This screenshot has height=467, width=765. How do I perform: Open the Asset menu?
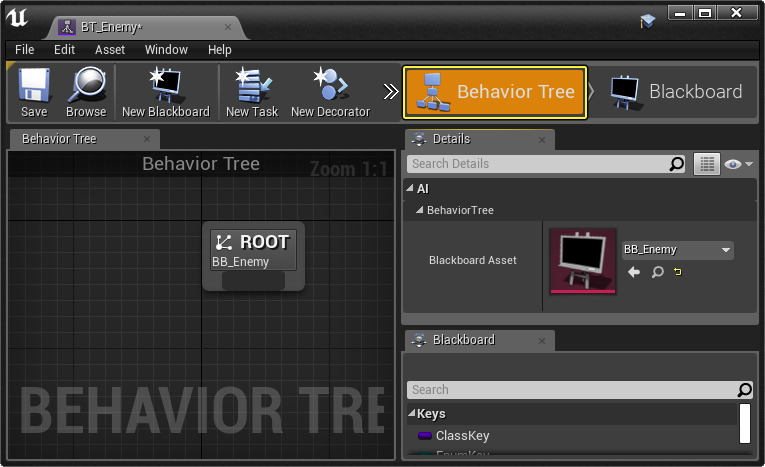click(110, 50)
